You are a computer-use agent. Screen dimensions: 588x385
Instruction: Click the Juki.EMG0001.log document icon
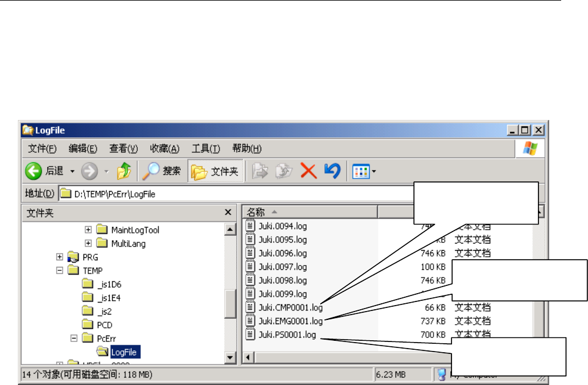[250, 320]
